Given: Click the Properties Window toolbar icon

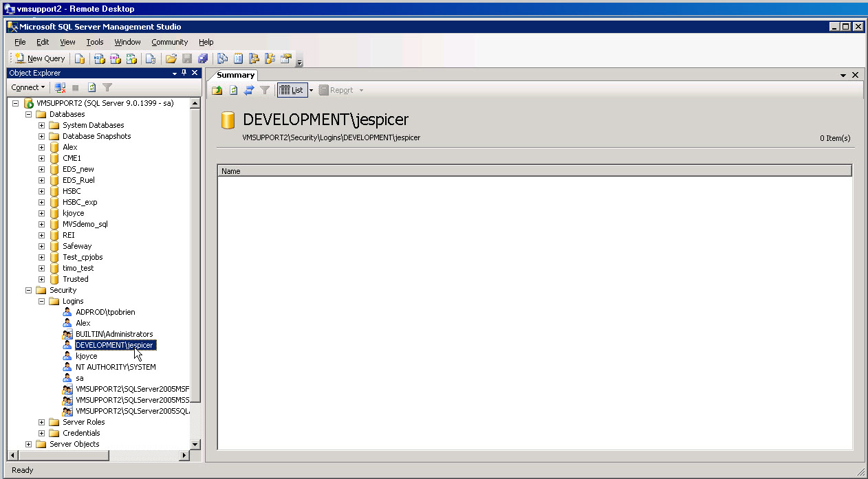Looking at the screenshot, I should tap(286, 58).
